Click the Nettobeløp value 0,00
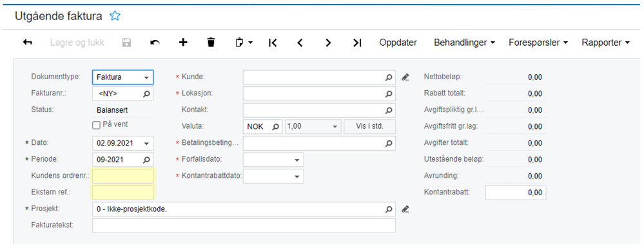Screen dimensions: 644x248 click(x=535, y=77)
